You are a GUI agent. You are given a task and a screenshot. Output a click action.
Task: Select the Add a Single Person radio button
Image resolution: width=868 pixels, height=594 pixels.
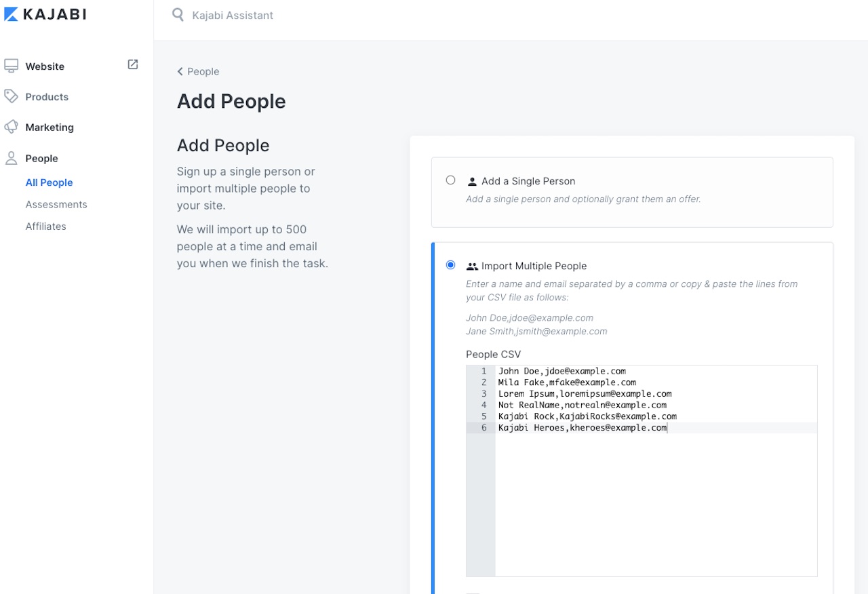(450, 180)
